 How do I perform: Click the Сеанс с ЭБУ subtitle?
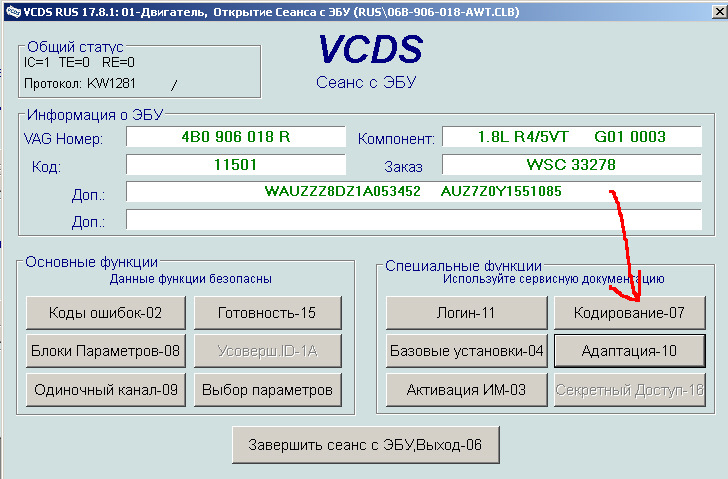click(366, 83)
